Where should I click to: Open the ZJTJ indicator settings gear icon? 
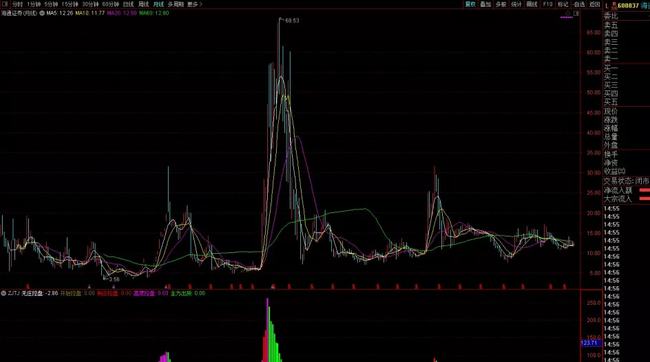[x=3, y=293]
